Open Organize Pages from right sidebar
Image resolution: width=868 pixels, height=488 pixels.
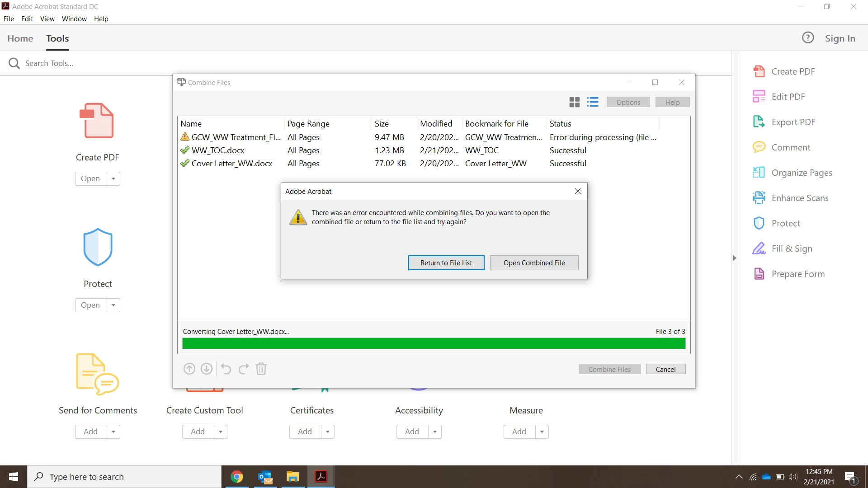coord(801,173)
